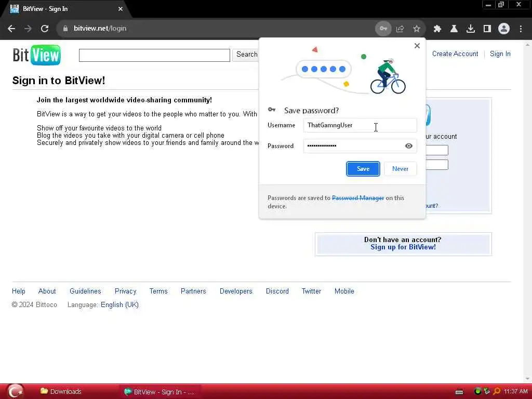Open the Start button on the taskbar
The width and height of the screenshot is (532, 399).
15,392
